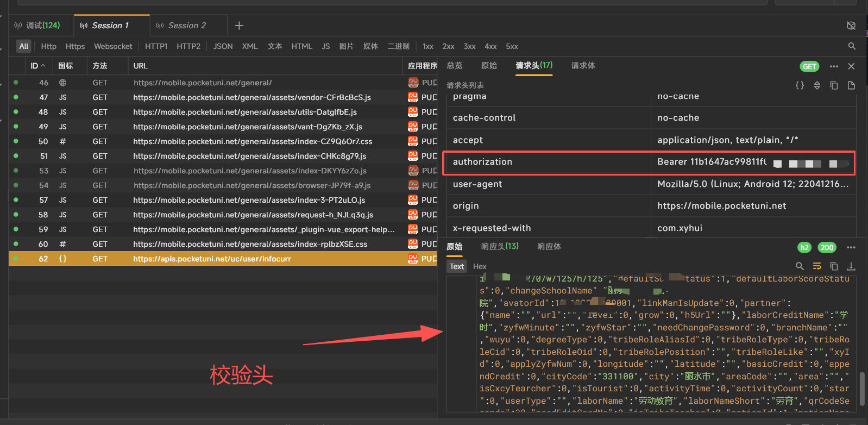Image resolution: width=868 pixels, height=425 pixels.
Task: Download the response content
Action: click(x=851, y=266)
